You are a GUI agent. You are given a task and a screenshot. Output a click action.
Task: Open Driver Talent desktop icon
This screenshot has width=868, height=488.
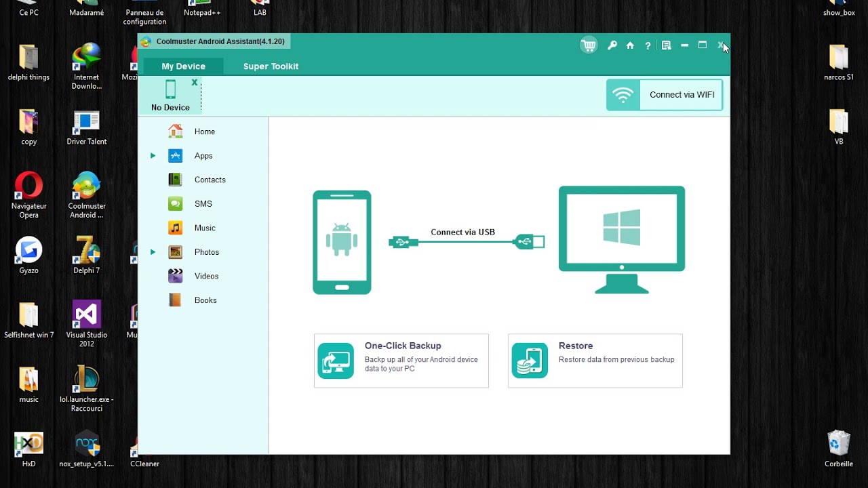coord(87,127)
